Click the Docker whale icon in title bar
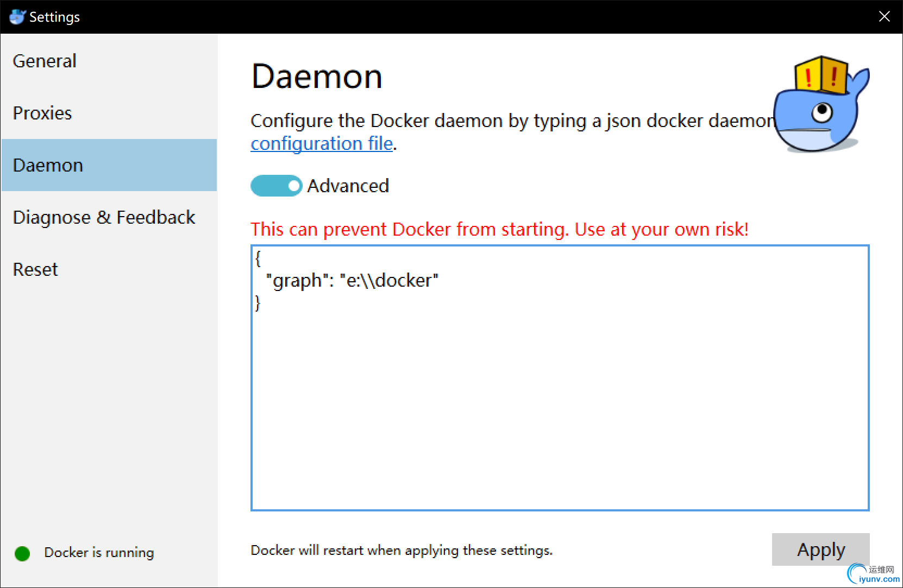This screenshot has height=588, width=903. pyautogui.click(x=17, y=17)
